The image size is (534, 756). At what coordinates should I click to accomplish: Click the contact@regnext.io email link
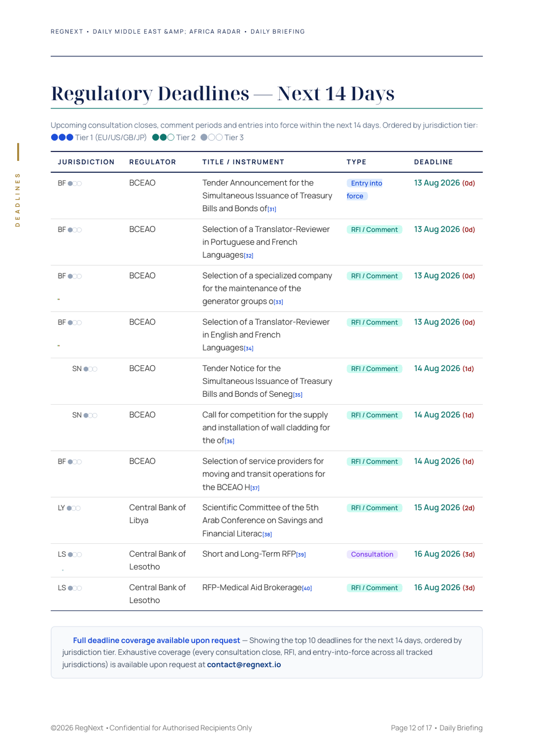pos(244,664)
